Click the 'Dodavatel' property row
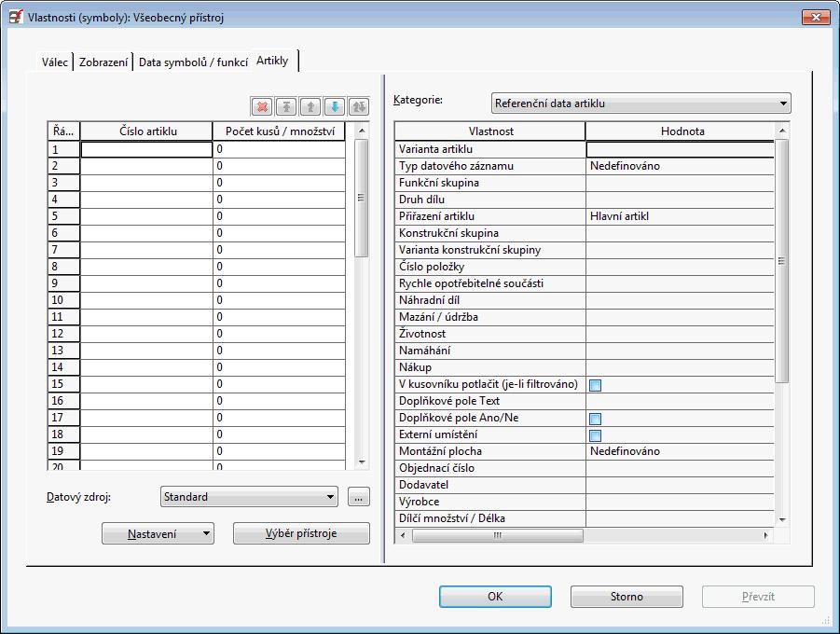This screenshot has height=634, width=840. [585, 485]
